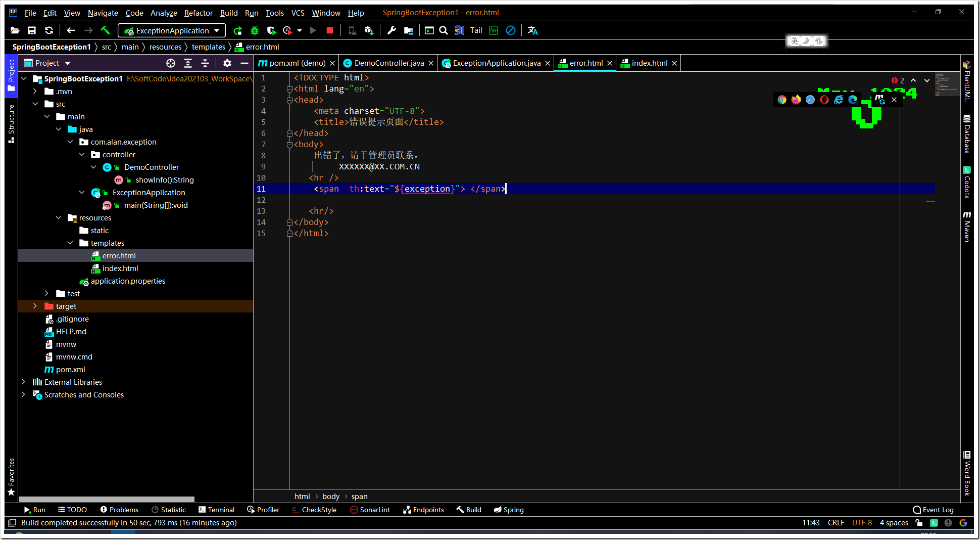
Task: Click the Open folder toolbar icon
Action: [x=15, y=30]
